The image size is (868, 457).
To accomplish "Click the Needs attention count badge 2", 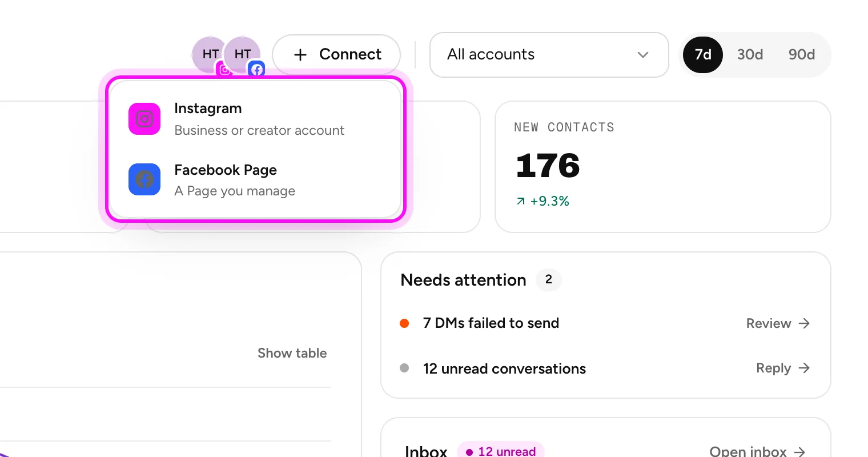I will (549, 279).
